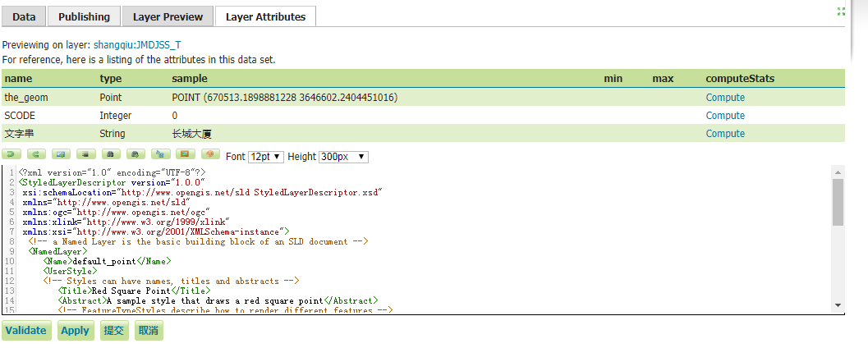Click the find next binoculars-arrow icon
This screenshot has width=868, height=348.
coord(135,154)
